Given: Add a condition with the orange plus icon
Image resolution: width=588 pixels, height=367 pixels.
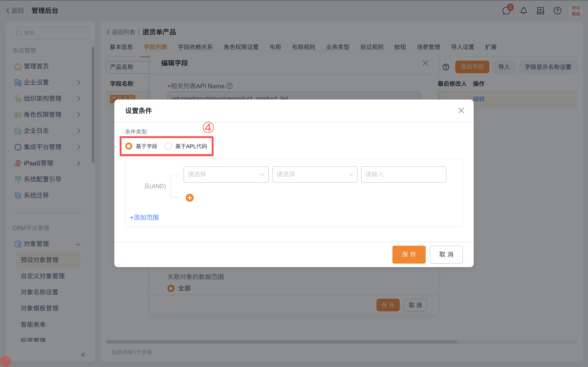Looking at the screenshot, I should 190,198.
